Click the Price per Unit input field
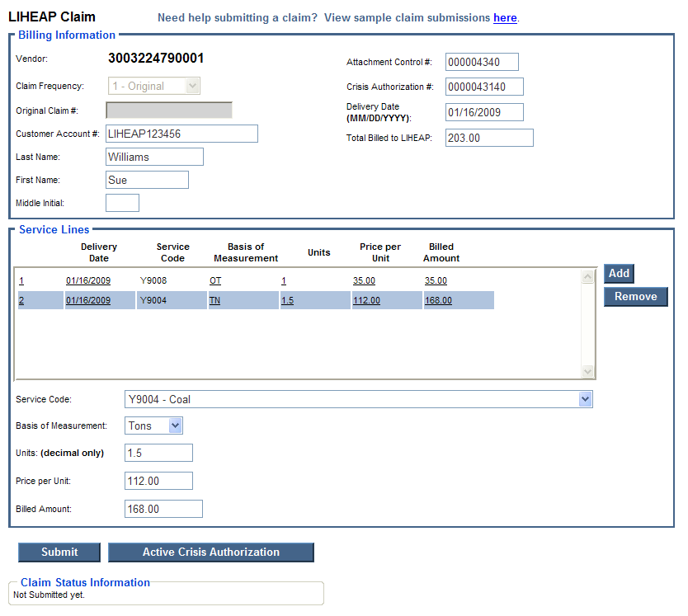 [x=158, y=481]
